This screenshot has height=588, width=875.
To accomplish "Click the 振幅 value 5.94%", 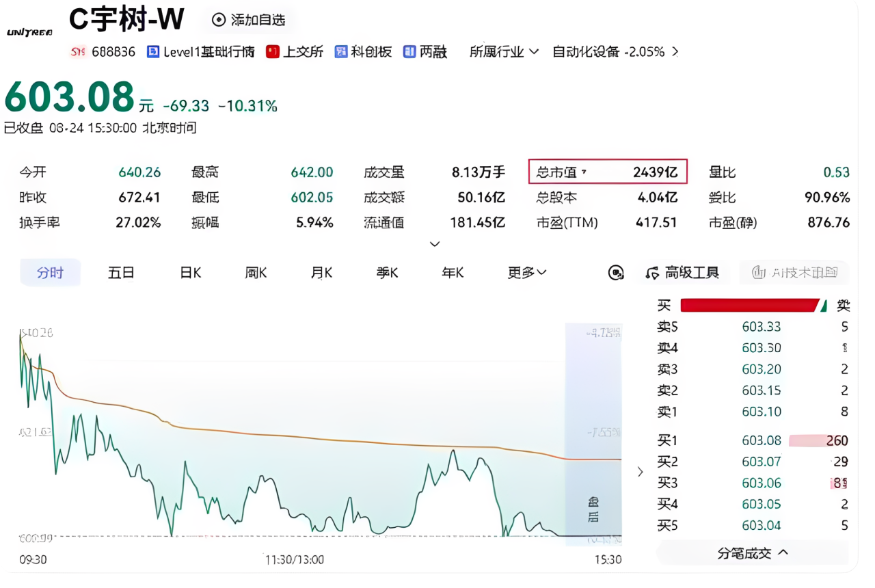I will coord(316,222).
